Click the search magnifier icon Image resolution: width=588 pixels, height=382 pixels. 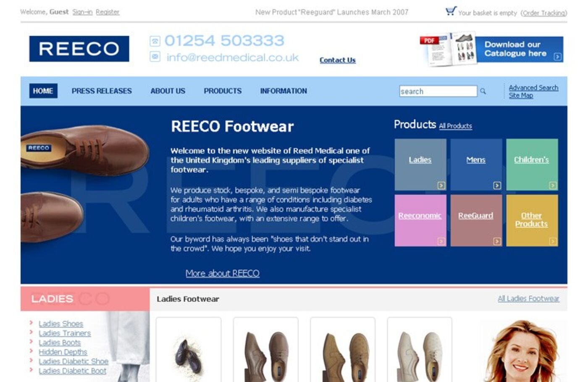coord(483,91)
